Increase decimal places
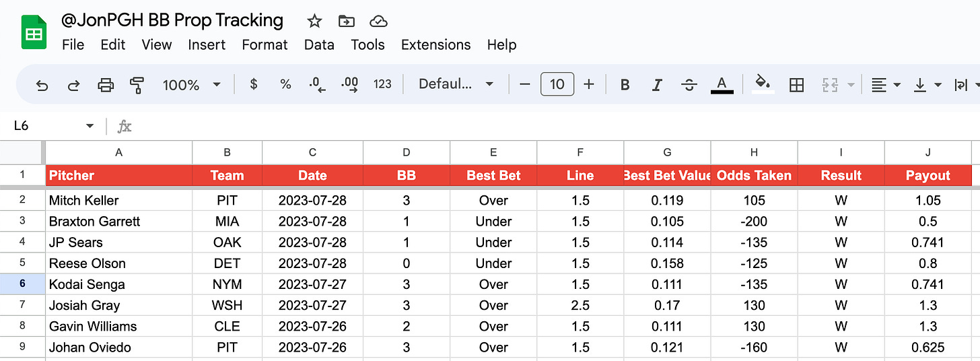The height and width of the screenshot is (361, 980). click(x=350, y=84)
